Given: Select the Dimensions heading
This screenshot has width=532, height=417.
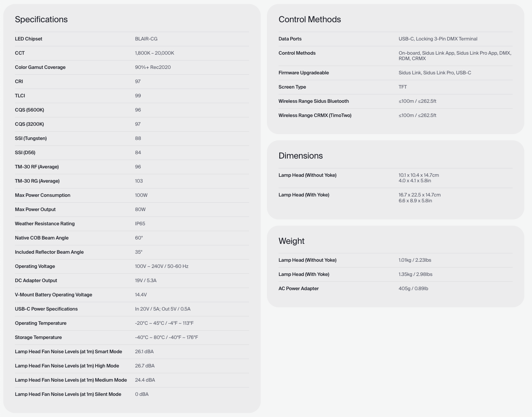Looking at the screenshot, I should click(300, 156).
